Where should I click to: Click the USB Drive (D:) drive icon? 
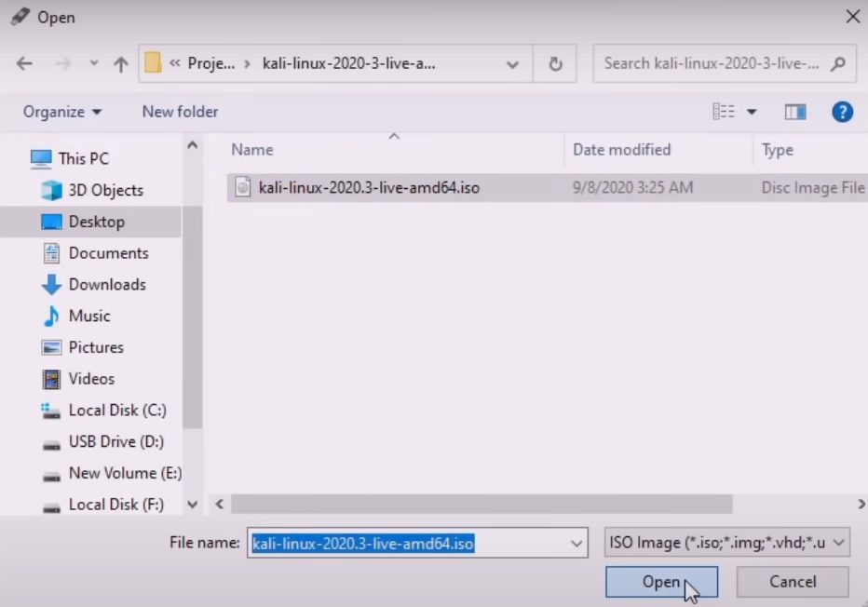51,445
